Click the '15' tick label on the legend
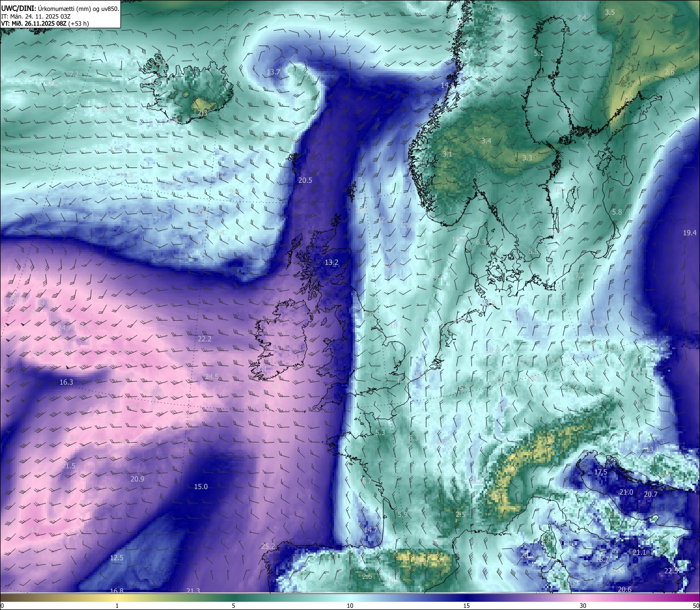This screenshot has height=610, width=700. [x=466, y=606]
